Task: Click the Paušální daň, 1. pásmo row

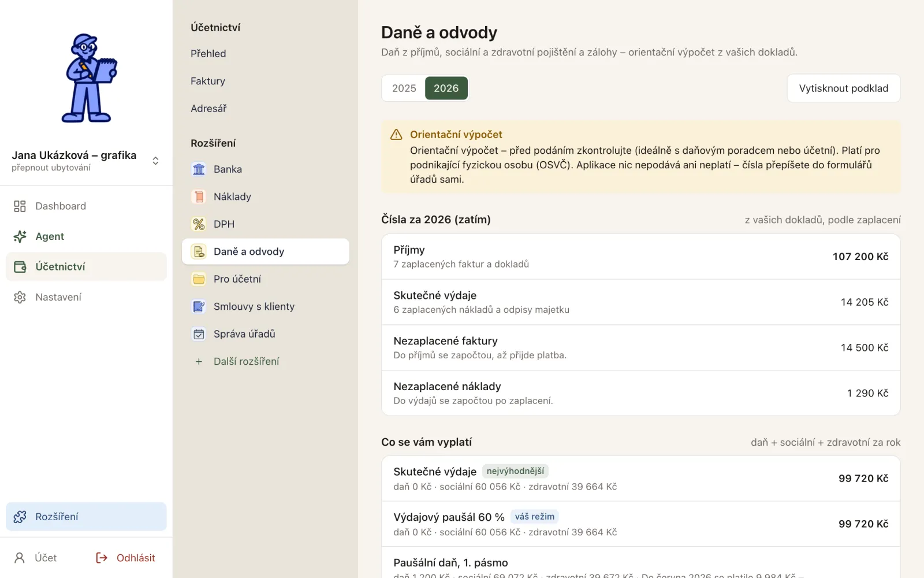Action: [x=641, y=563]
